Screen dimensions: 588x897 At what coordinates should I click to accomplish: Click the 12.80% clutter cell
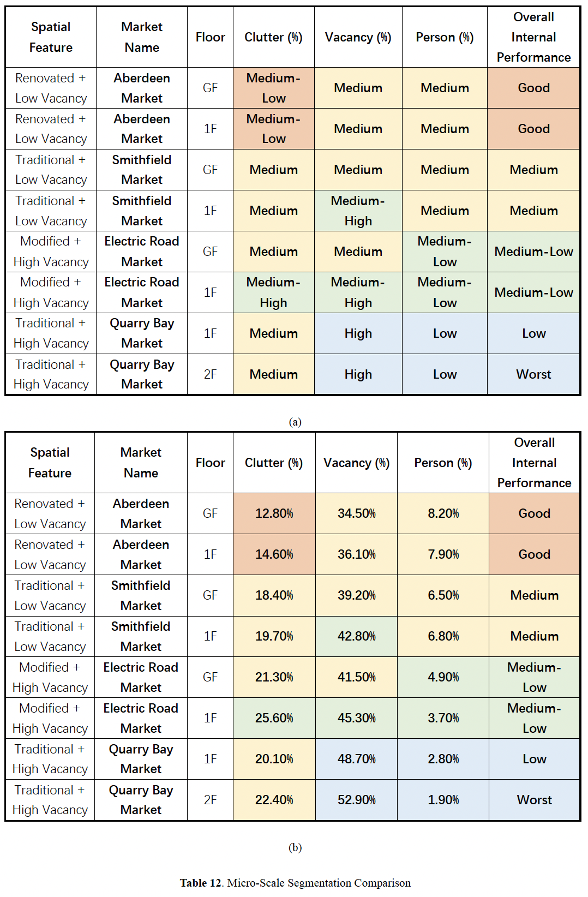(274, 513)
